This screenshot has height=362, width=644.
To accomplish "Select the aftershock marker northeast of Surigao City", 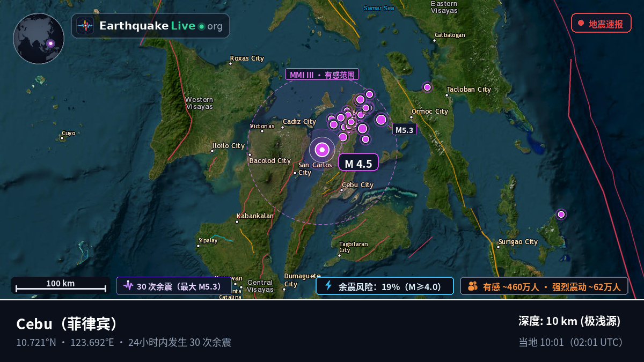I will click(x=561, y=215).
